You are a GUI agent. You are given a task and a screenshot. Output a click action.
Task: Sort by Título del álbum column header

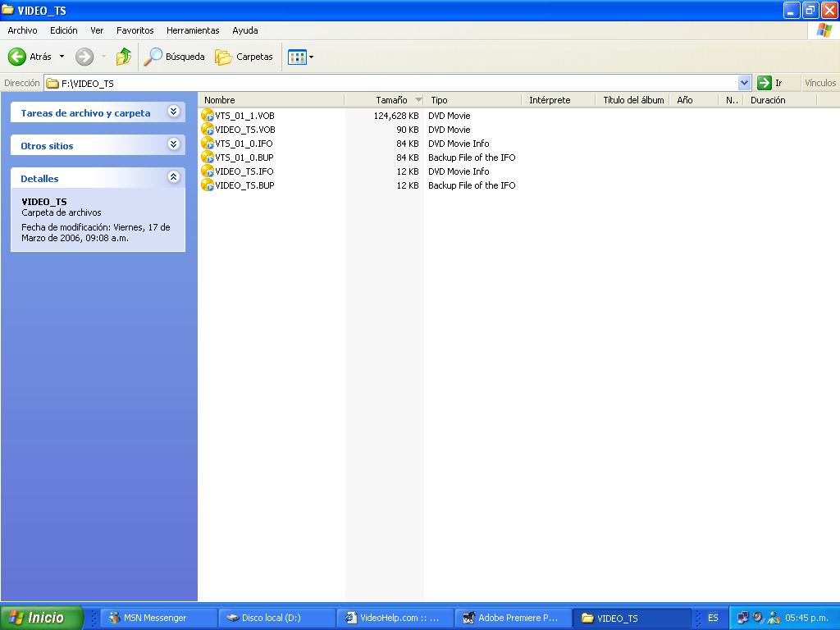632,100
